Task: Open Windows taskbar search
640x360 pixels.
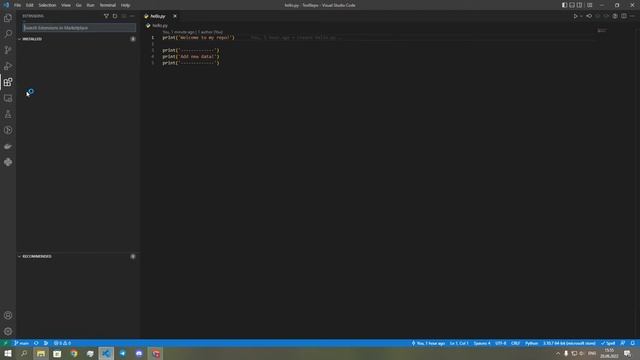Action: pos(24,353)
